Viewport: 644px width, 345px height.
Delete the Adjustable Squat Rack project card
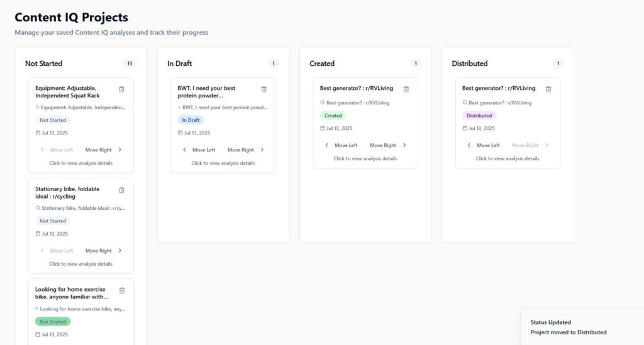point(121,89)
